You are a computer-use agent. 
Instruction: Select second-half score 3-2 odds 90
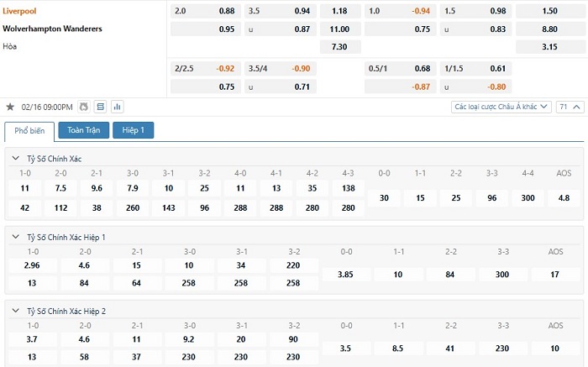click(293, 339)
